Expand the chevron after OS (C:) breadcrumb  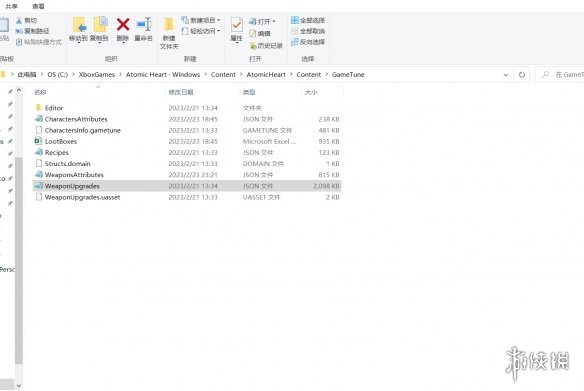73,74
